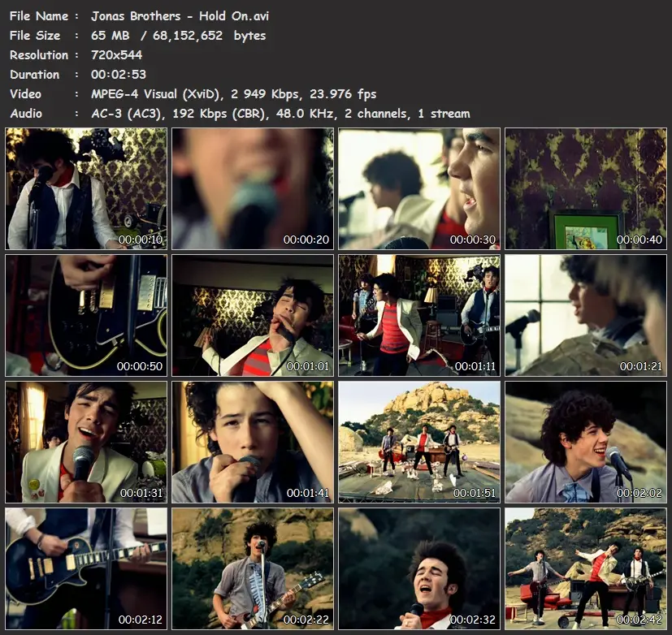
Task: Click the Audio label
Action: (26, 114)
